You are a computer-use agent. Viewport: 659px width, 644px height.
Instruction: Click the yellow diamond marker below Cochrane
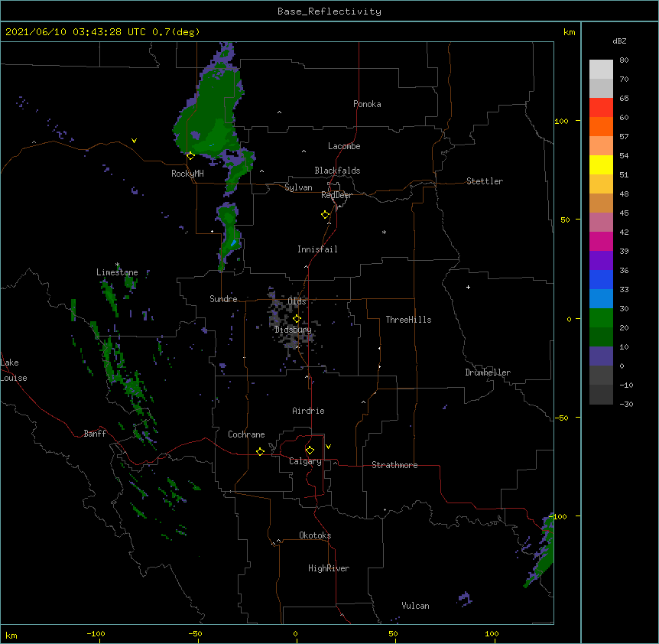click(260, 451)
